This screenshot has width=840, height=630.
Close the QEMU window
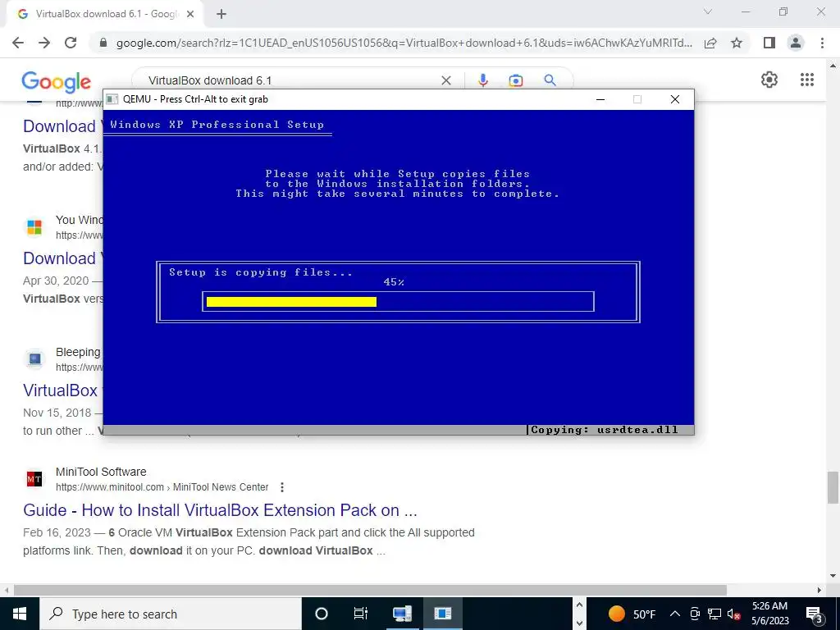[675, 99]
